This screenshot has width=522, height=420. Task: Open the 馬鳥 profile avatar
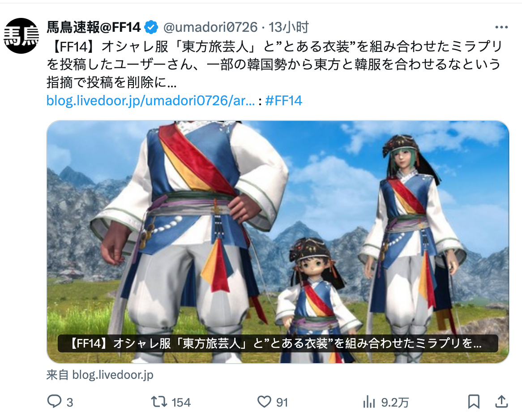pos(21,36)
